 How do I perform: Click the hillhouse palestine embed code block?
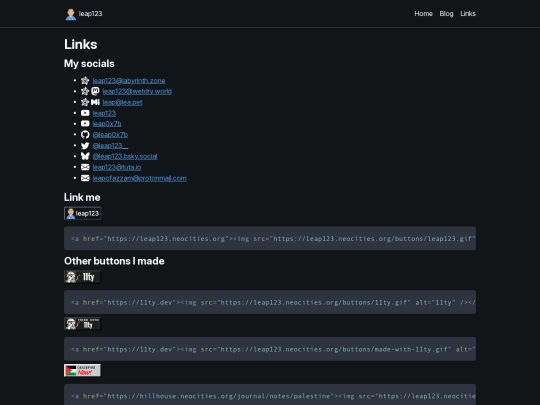pos(270,395)
